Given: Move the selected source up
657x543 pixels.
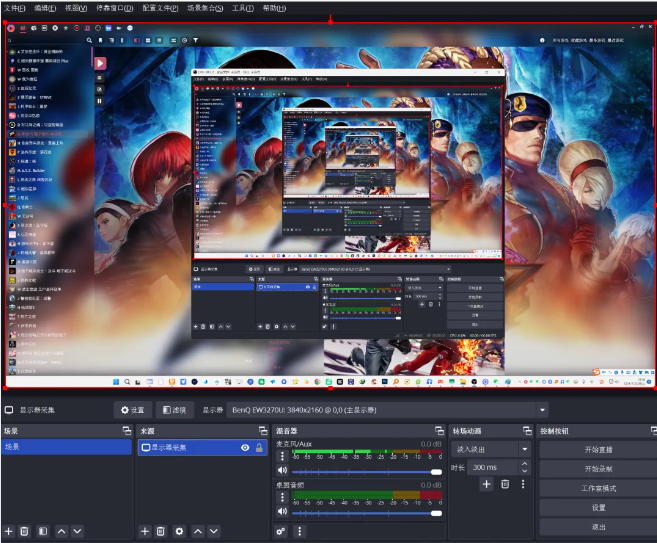Looking at the screenshot, I should click(198, 531).
